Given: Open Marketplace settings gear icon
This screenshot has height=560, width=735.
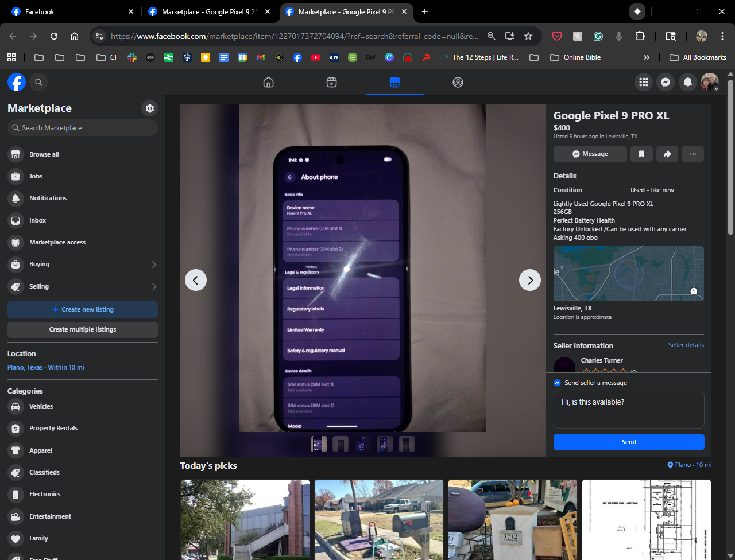Looking at the screenshot, I should [149, 108].
